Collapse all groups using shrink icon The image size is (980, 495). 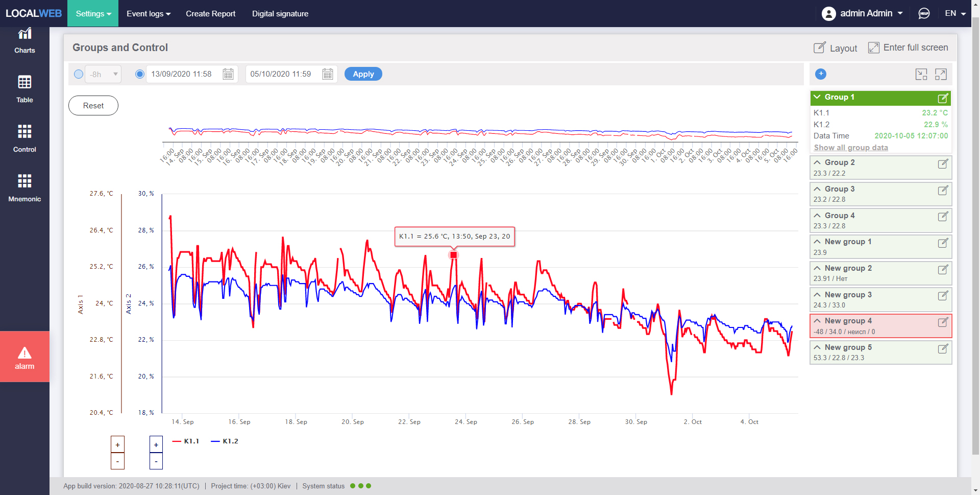(x=921, y=74)
